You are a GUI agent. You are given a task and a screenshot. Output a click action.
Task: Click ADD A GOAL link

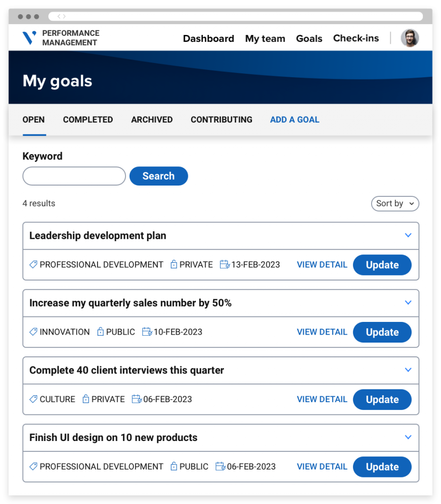(294, 120)
